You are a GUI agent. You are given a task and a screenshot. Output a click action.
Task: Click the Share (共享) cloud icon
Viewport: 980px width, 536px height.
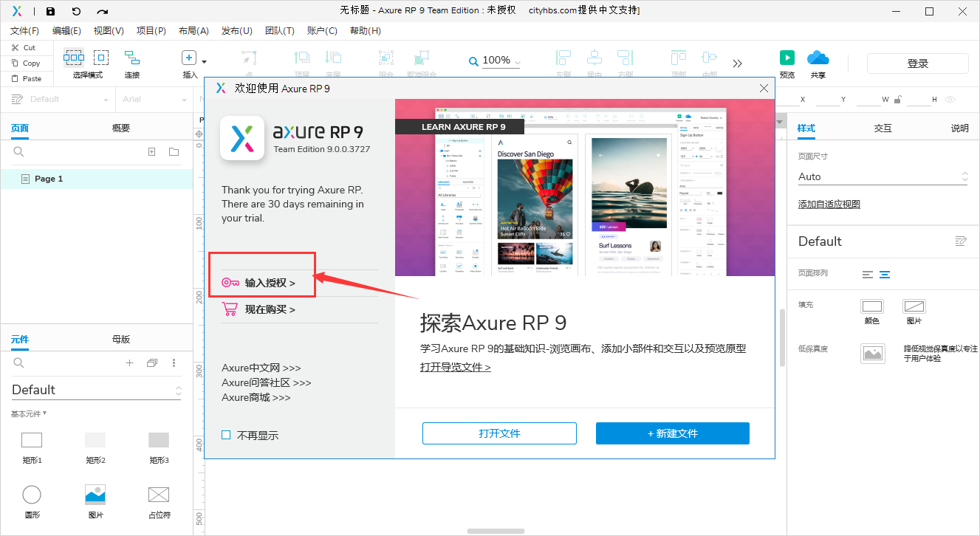pos(818,58)
